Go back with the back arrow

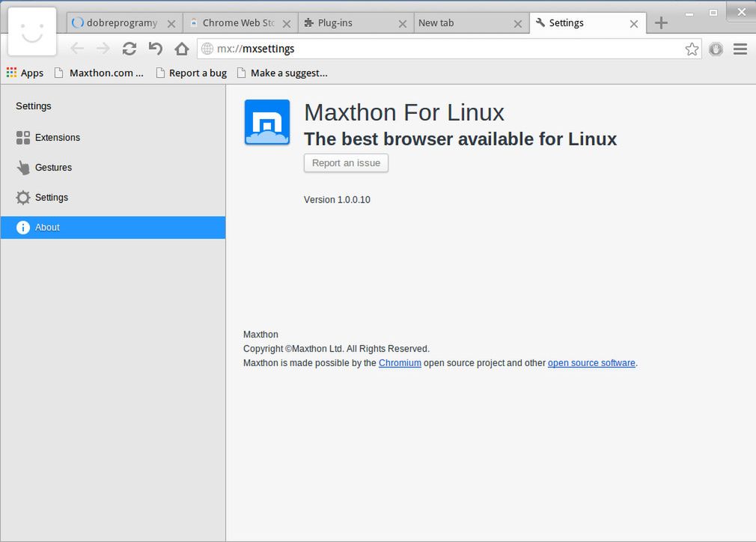[77, 49]
